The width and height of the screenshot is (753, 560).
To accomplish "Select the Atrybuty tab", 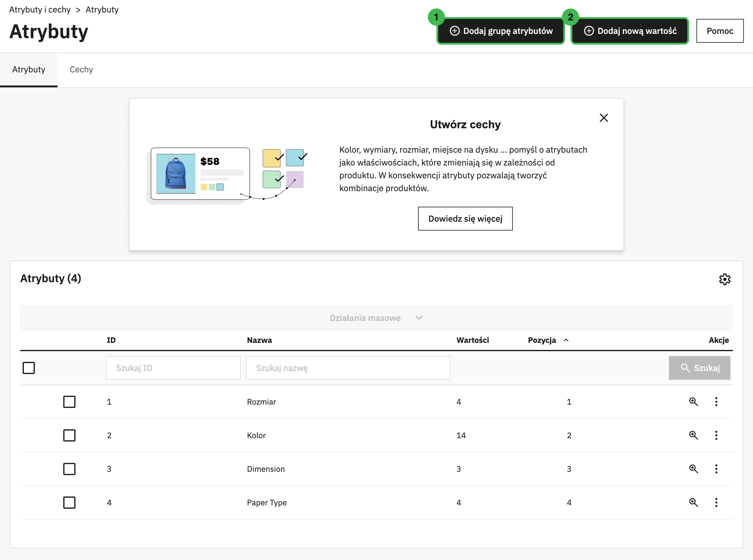I will 28,70.
